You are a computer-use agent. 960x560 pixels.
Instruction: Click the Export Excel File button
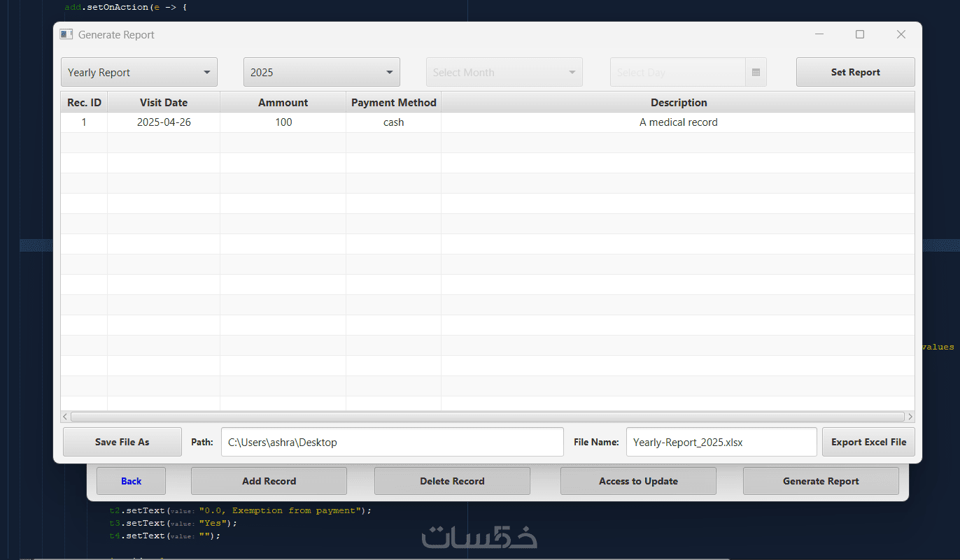tap(868, 442)
